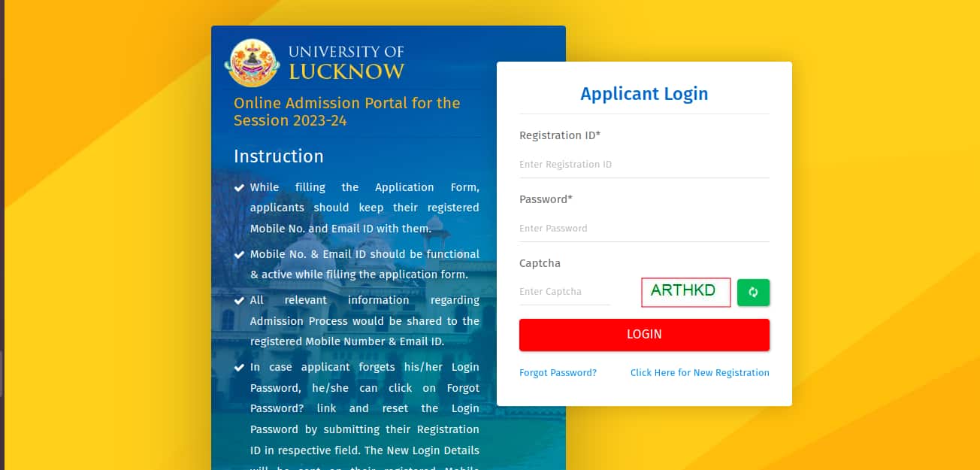Click the University of Lucknow crest logo
This screenshot has height=470, width=980.
[252, 62]
